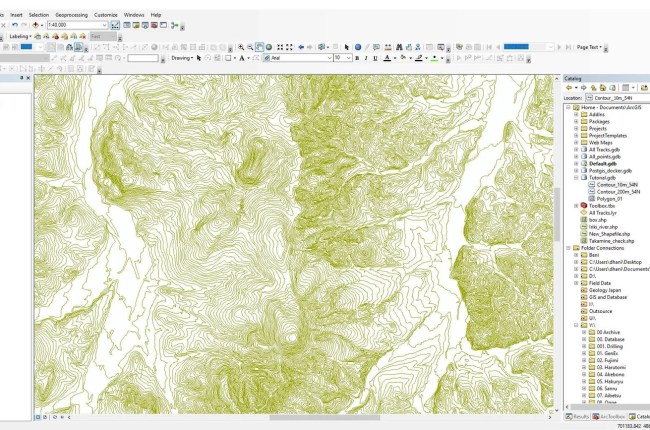Click the Add Data icon
The image size is (650, 430).
pyautogui.click(x=36, y=25)
